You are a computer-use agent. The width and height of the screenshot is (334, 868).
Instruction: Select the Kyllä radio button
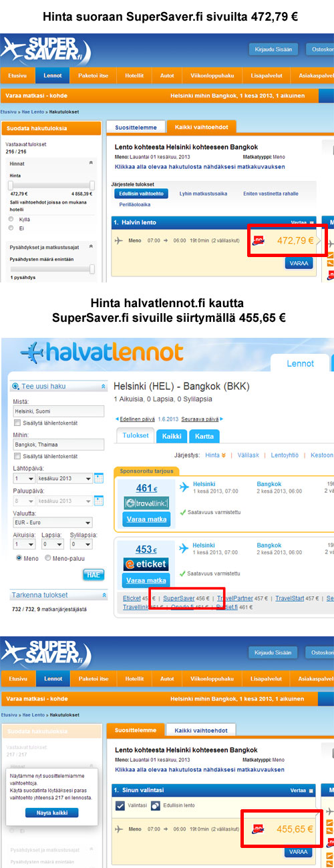pyautogui.click(x=11, y=218)
